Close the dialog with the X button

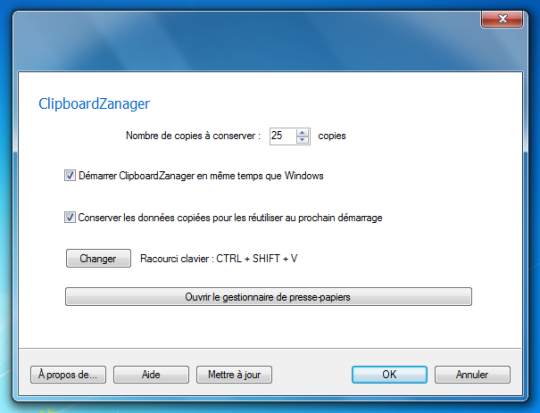coord(502,19)
